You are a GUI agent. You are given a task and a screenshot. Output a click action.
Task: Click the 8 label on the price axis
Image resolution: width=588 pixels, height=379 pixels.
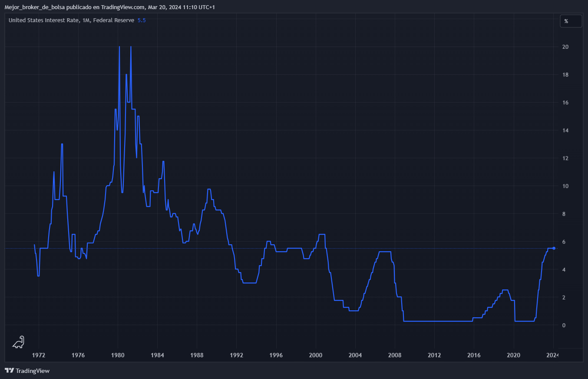(564, 214)
